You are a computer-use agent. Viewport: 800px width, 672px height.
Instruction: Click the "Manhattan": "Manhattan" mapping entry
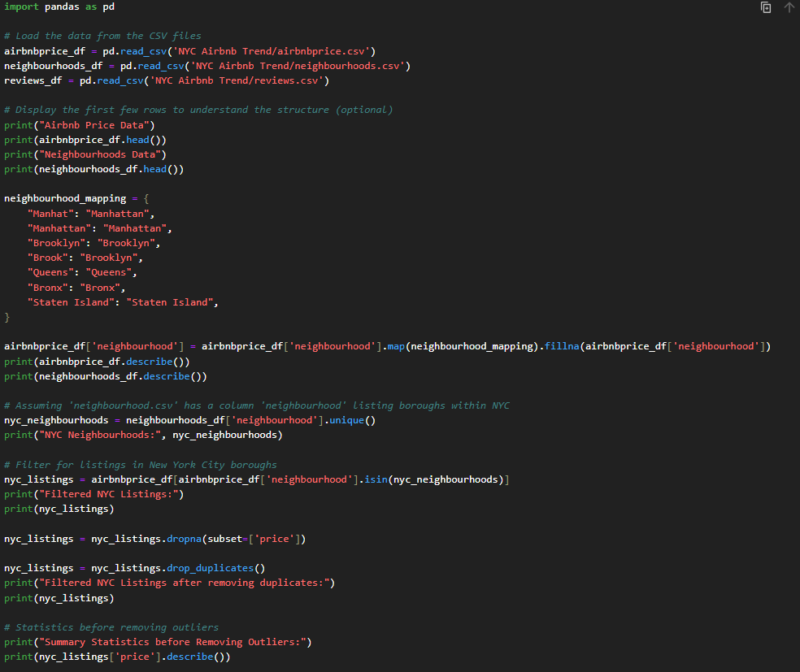tap(99, 228)
